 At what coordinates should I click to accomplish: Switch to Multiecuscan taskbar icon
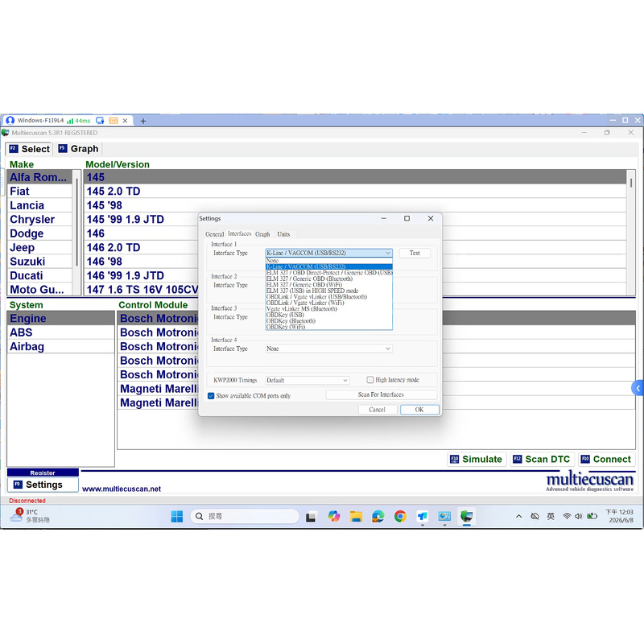click(x=467, y=516)
